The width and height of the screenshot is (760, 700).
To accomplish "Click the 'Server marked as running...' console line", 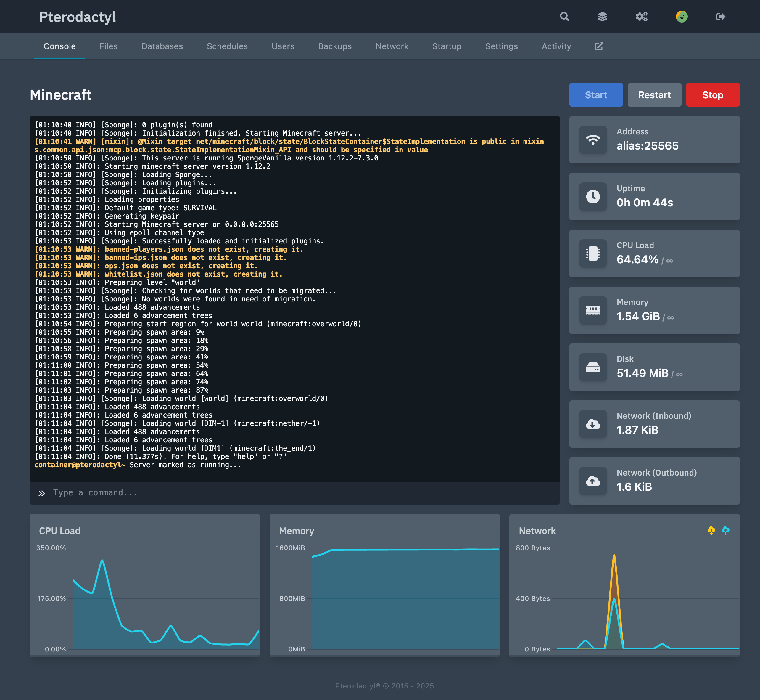I will point(138,465).
